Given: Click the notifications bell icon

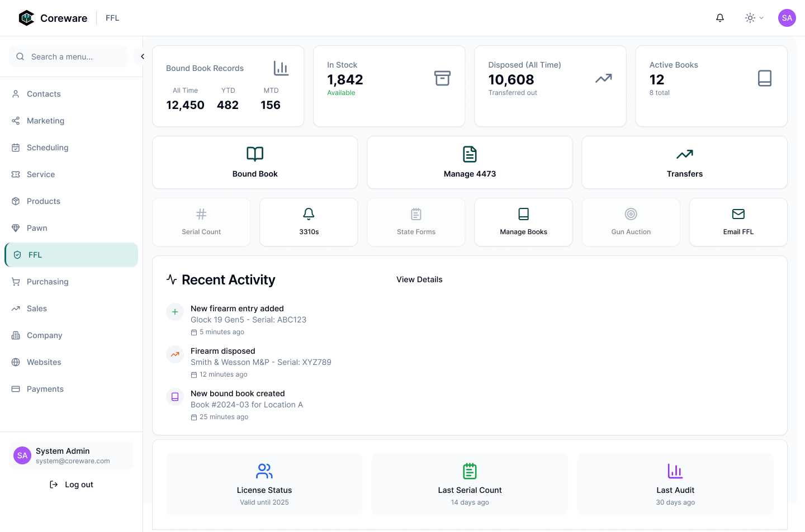Looking at the screenshot, I should click(x=720, y=18).
